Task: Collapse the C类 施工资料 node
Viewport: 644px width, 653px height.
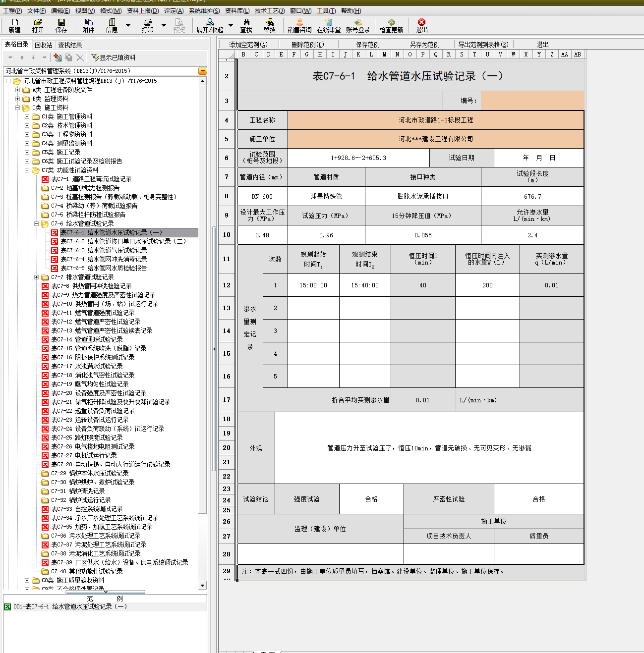Action: point(17,108)
